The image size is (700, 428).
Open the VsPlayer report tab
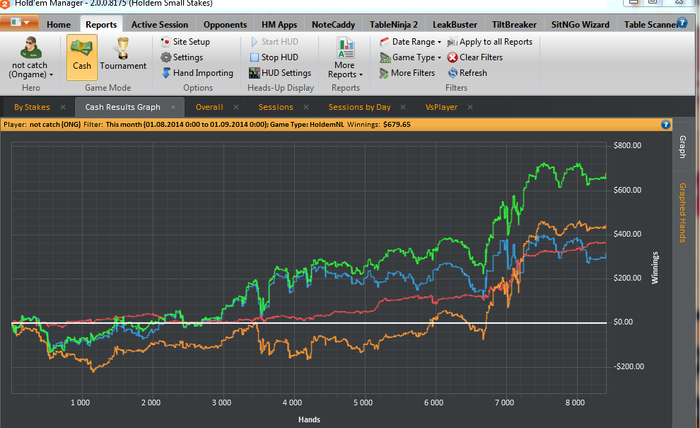pos(441,107)
